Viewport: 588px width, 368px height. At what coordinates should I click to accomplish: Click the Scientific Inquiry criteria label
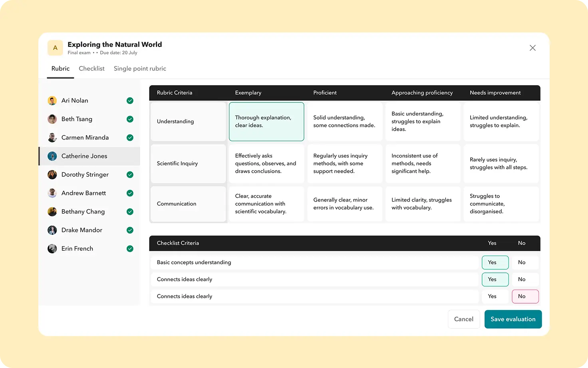pyautogui.click(x=188, y=164)
